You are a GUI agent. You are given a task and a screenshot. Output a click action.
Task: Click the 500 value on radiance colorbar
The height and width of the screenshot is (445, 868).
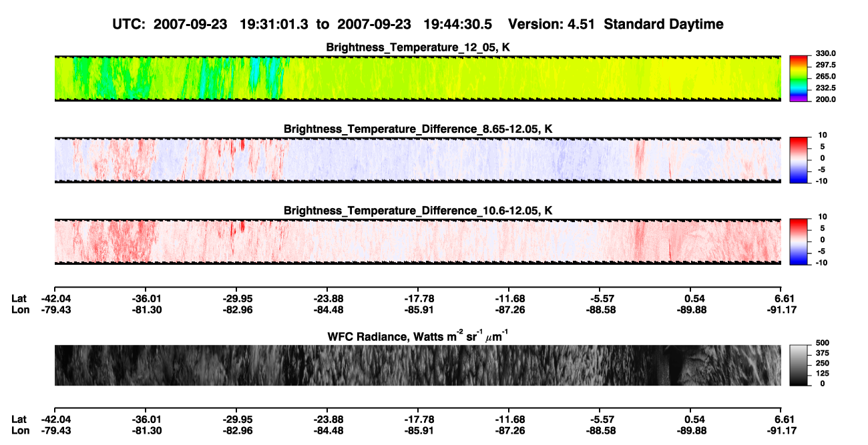pos(821,342)
